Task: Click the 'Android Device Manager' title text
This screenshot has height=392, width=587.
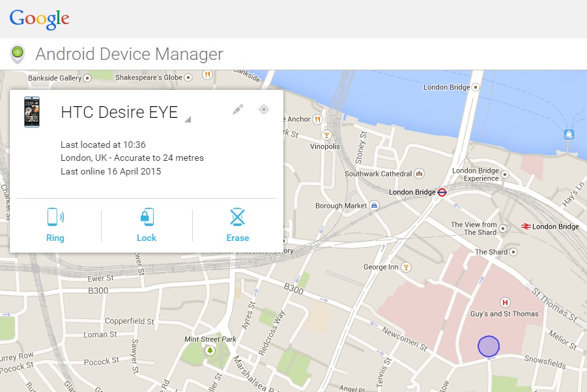Action: click(x=129, y=54)
